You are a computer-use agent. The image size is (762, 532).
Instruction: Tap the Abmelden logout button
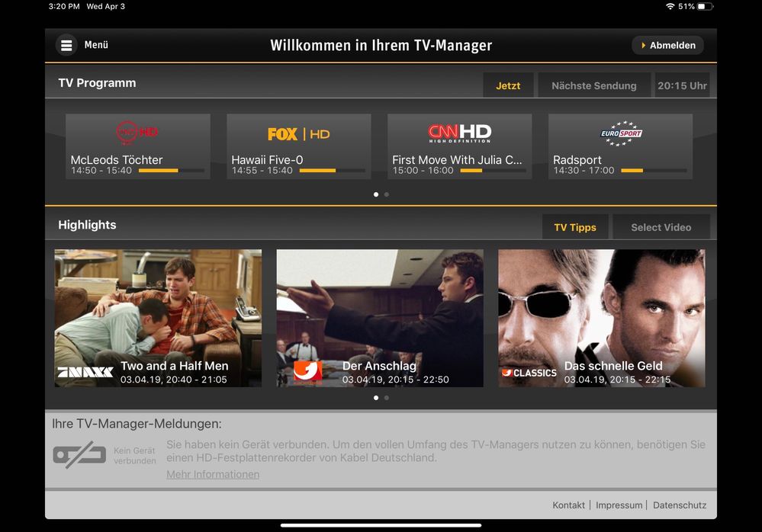667,45
